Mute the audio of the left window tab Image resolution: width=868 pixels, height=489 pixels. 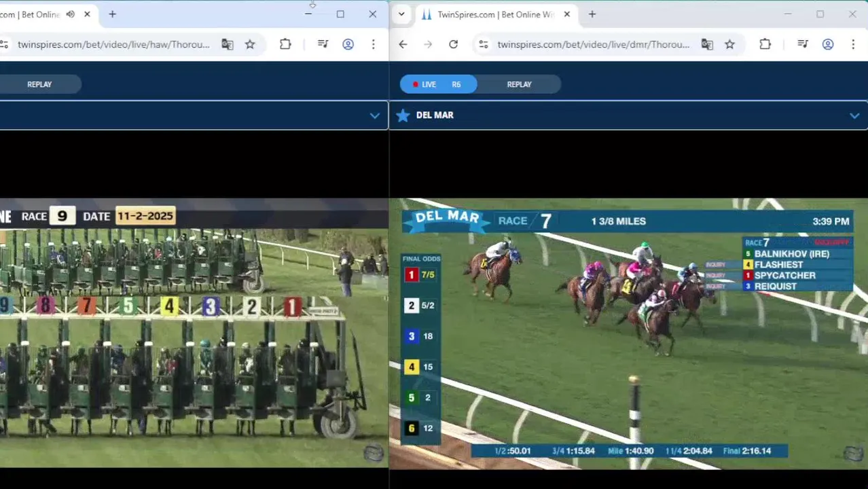click(70, 14)
